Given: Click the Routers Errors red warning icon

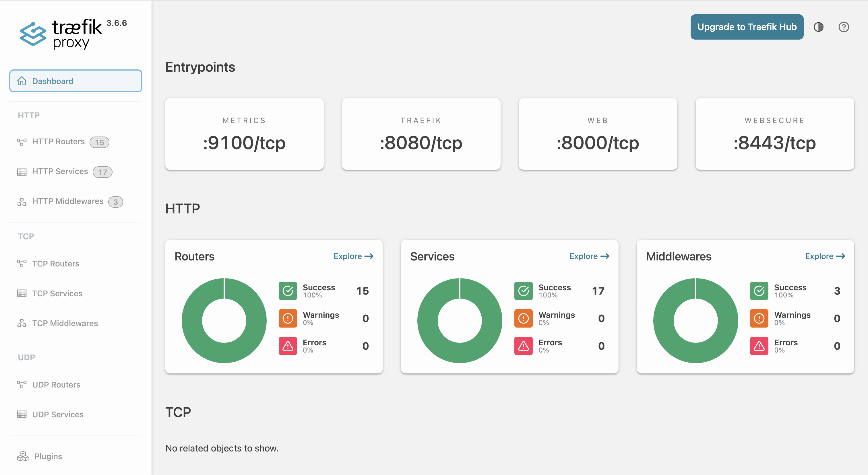Looking at the screenshot, I should point(288,346).
